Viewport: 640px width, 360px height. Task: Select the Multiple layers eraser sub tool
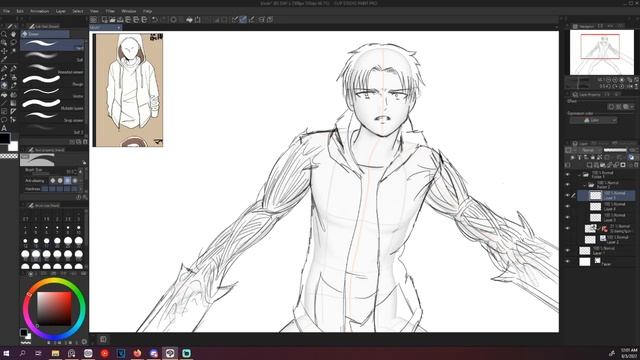pyautogui.click(x=52, y=105)
